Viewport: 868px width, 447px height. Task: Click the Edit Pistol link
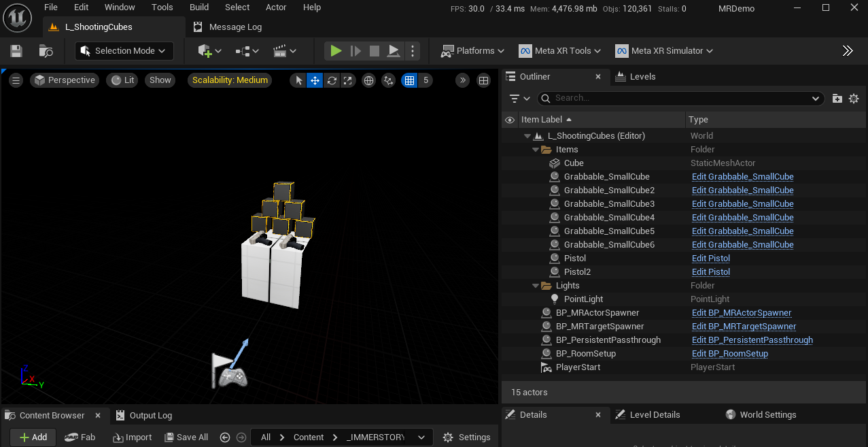pos(710,259)
